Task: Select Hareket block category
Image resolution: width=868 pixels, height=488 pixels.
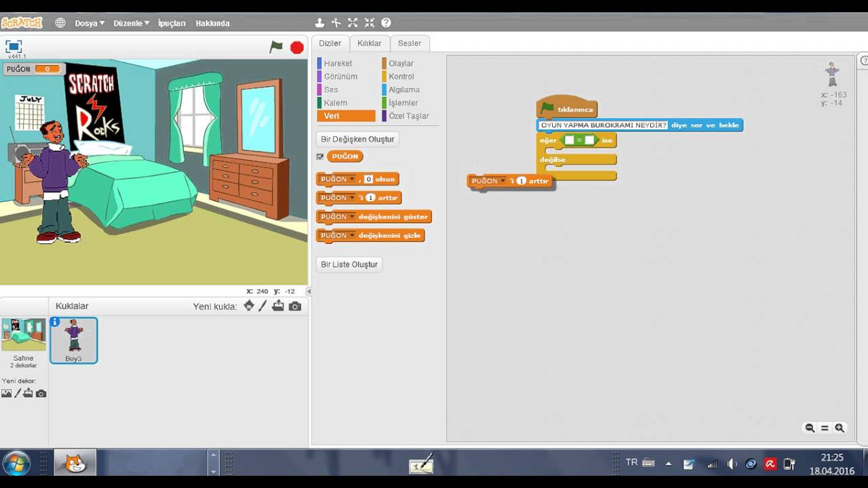Action: pos(346,63)
